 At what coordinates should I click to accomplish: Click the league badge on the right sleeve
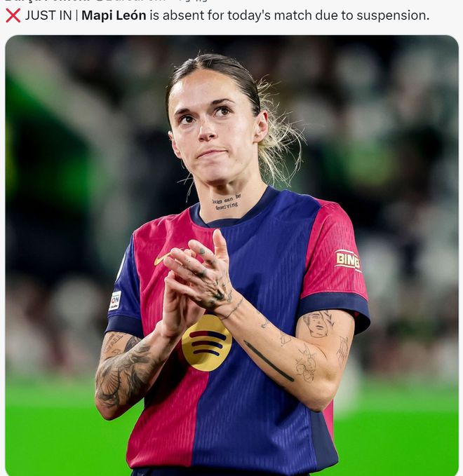(x=115, y=300)
